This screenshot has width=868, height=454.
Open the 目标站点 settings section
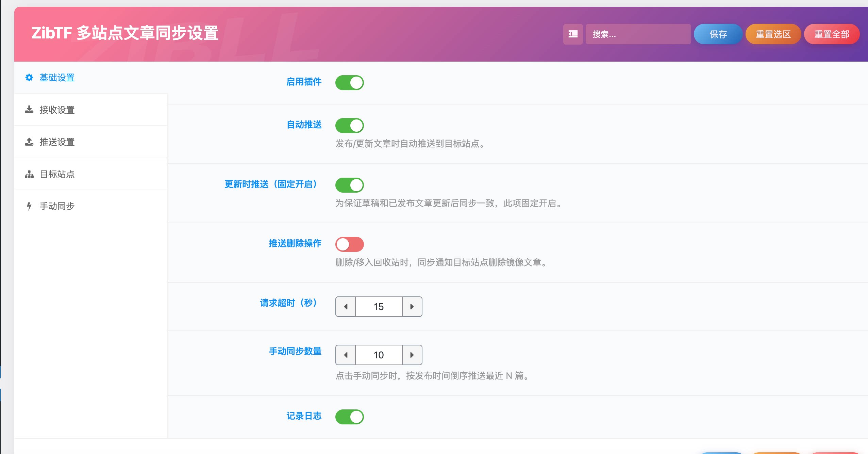56,174
